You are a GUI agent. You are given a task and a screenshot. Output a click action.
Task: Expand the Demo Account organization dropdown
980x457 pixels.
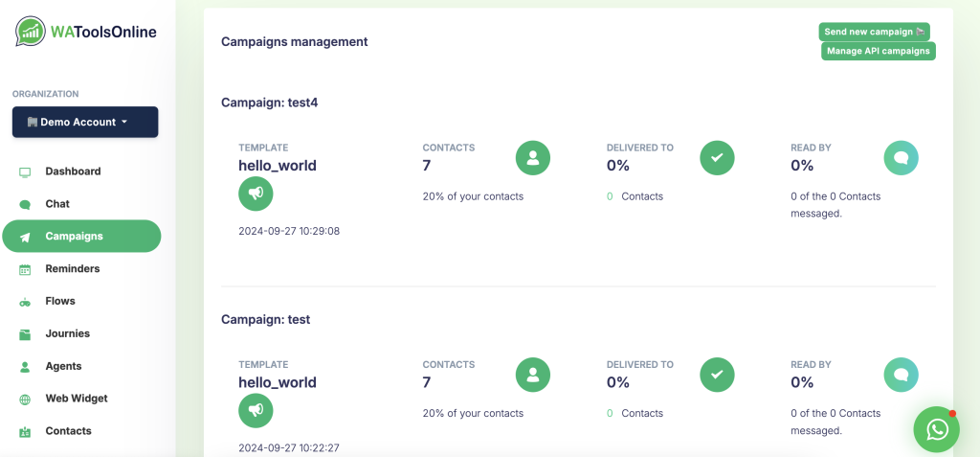(x=85, y=122)
